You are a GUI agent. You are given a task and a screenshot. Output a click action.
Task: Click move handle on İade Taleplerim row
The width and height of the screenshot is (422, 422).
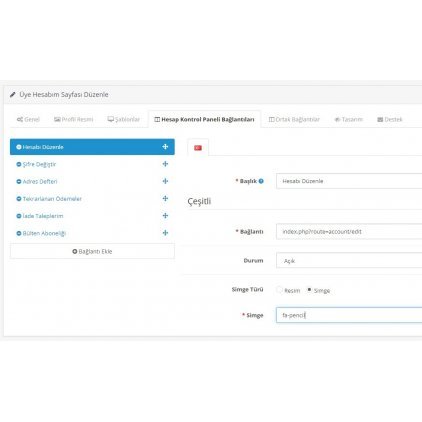pyautogui.click(x=165, y=216)
